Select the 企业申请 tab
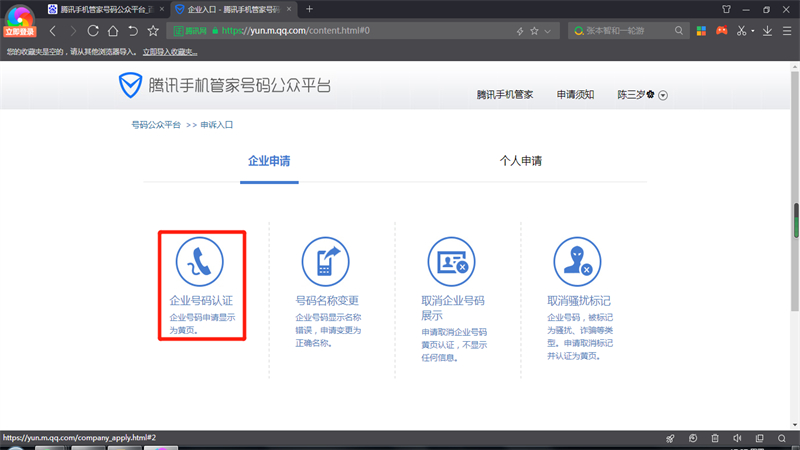Screen dimensions: 800x450 [x=269, y=161]
